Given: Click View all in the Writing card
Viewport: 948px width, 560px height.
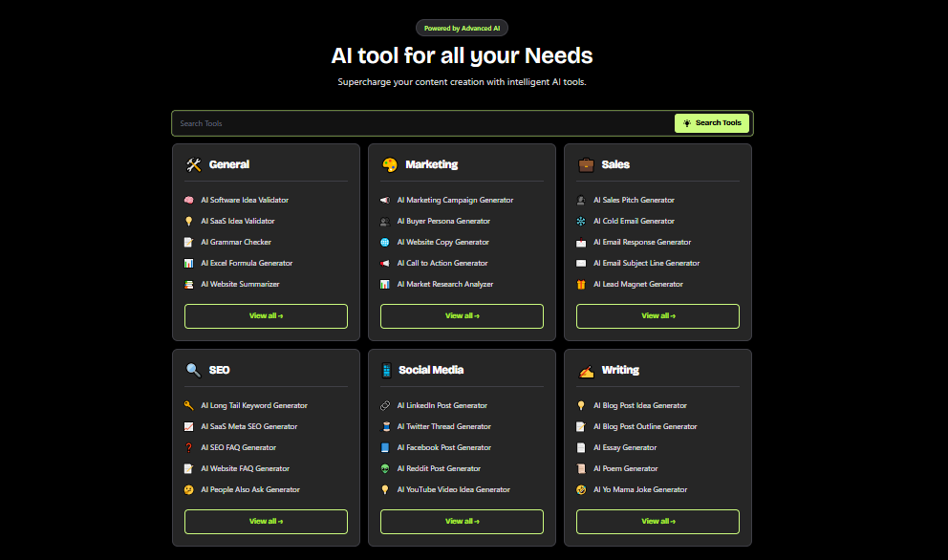Looking at the screenshot, I should 657,521.
